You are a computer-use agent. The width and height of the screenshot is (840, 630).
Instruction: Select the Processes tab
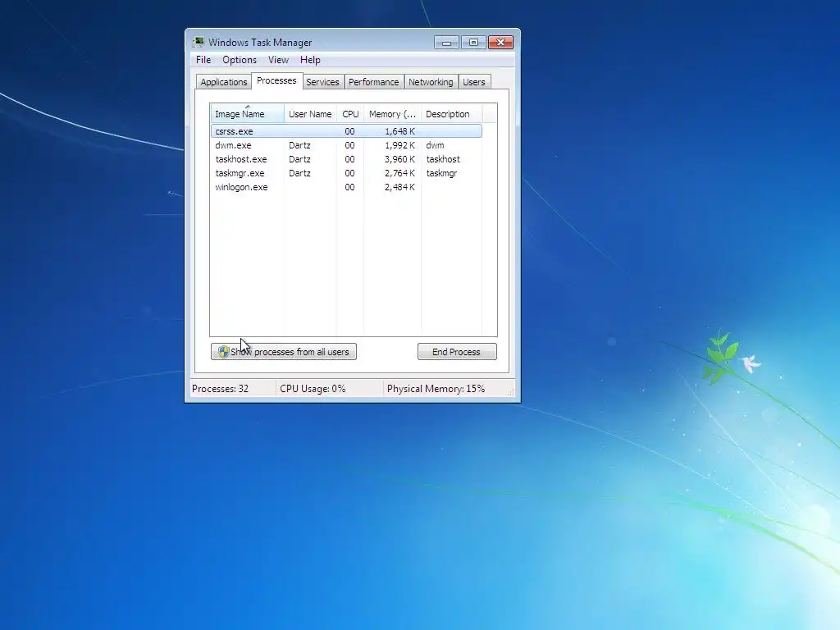276,81
